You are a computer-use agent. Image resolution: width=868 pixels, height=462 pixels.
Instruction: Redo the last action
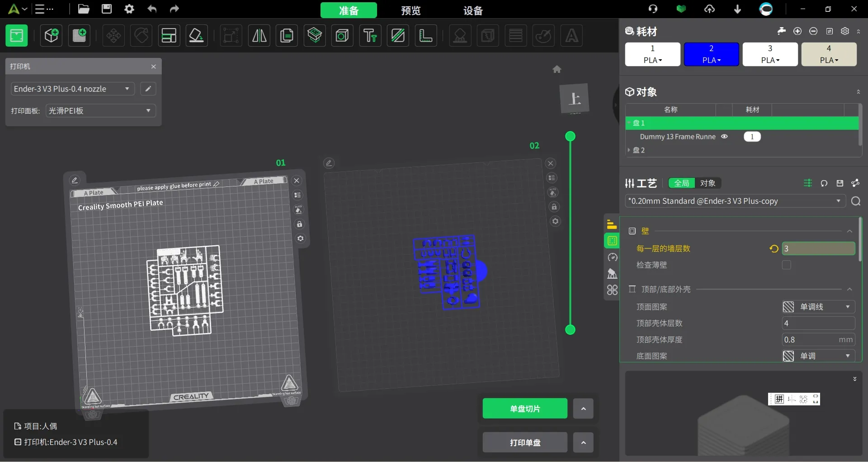coord(174,9)
